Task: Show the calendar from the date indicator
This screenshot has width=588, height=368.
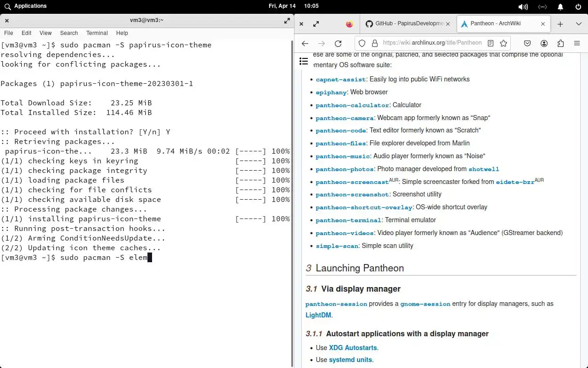Action: pos(282,6)
